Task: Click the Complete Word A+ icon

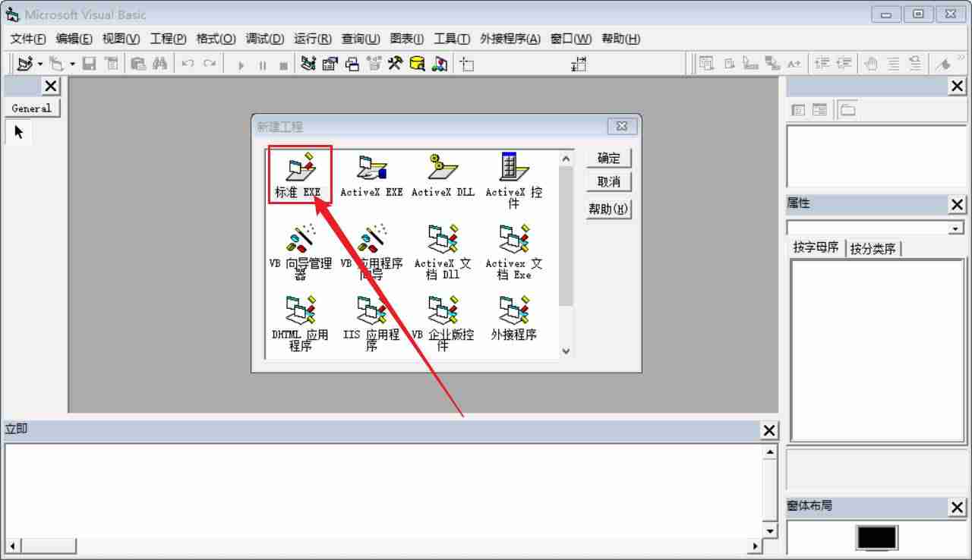Action: (x=794, y=64)
